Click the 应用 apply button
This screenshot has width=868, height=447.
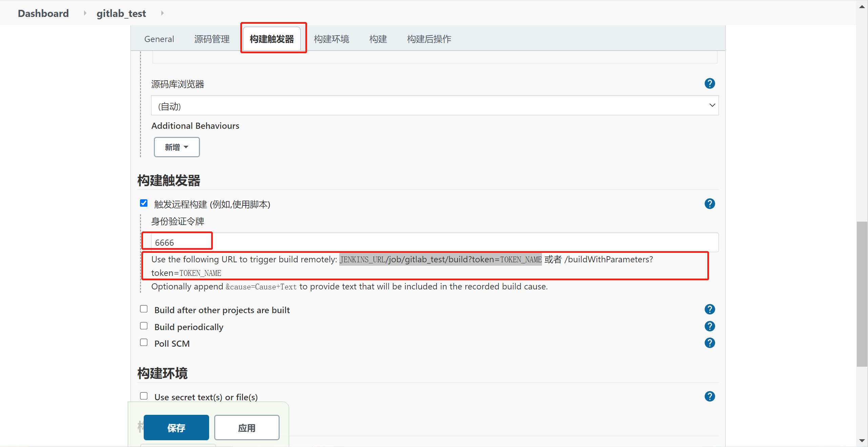[x=247, y=428]
